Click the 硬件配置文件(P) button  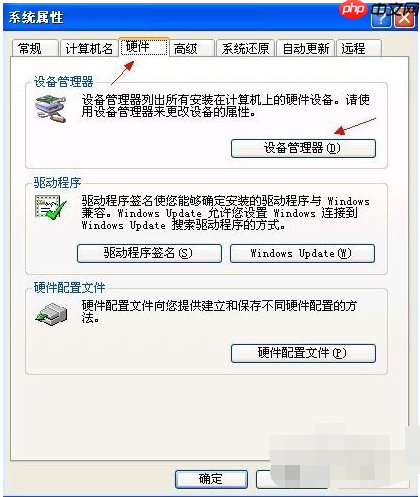[303, 353]
